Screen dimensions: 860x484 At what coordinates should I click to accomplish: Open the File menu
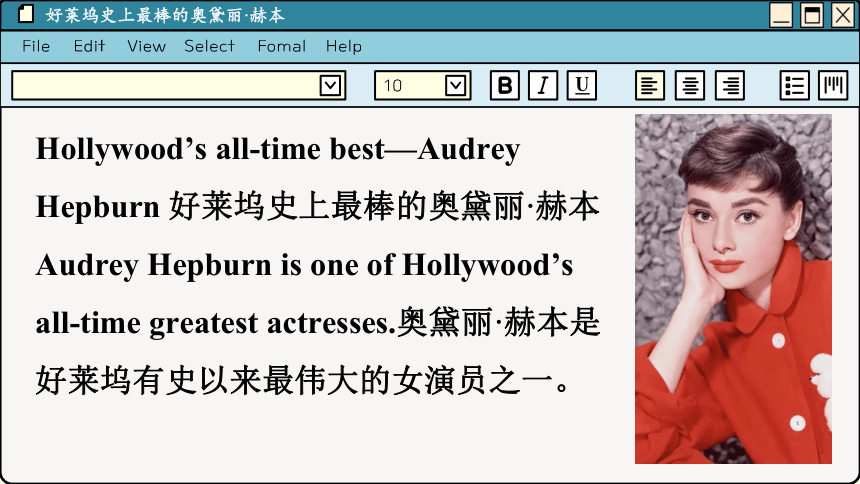36,46
